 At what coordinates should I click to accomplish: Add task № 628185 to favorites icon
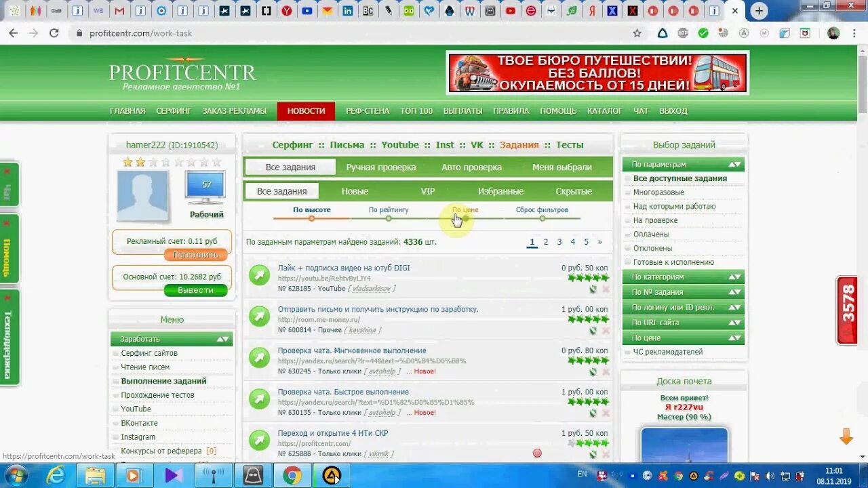pyautogui.click(x=593, y=289)
